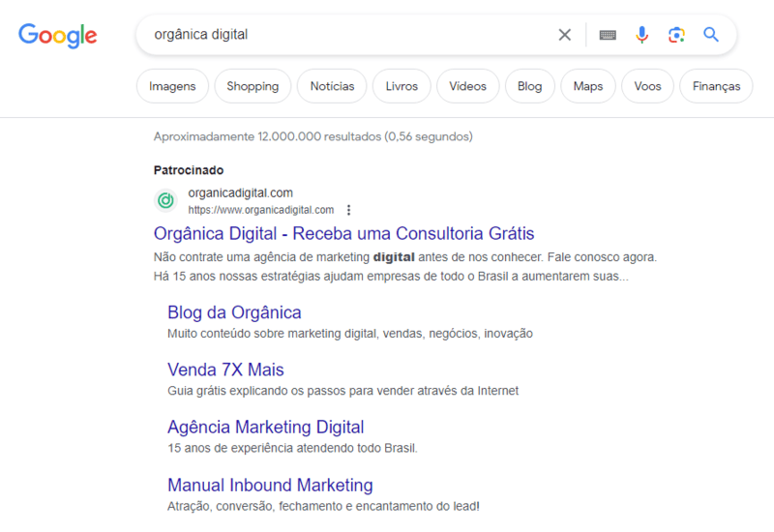Open the on-screen keyboard icon
This screenshot has width=774, height=532.
coord(608,35)
